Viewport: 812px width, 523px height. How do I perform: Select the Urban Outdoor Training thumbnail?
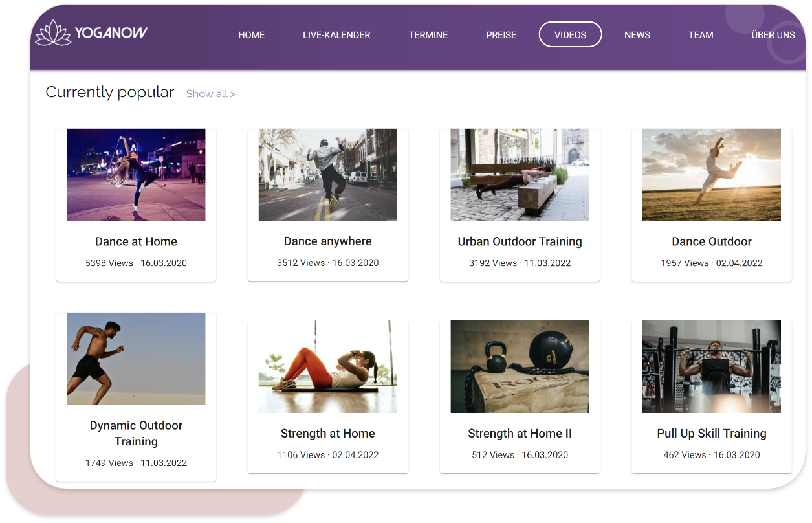[520, 175]
